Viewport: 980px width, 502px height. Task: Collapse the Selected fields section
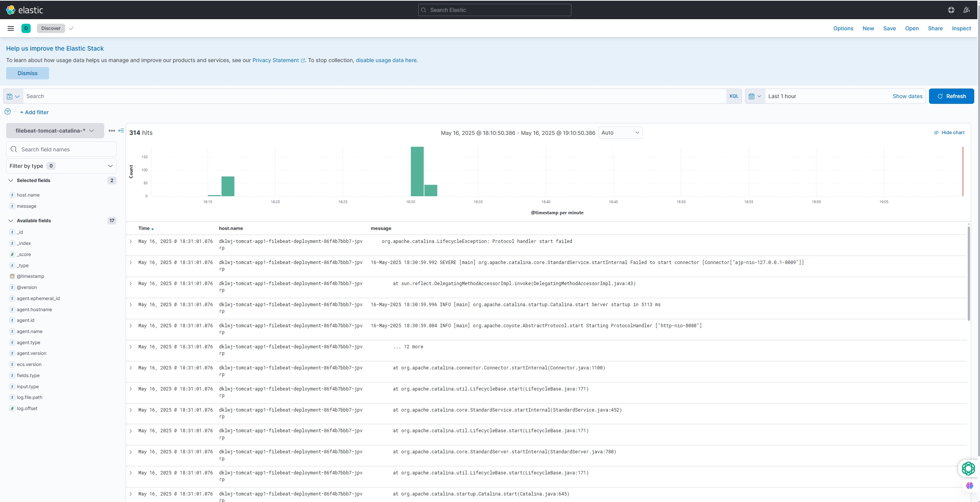11,180
